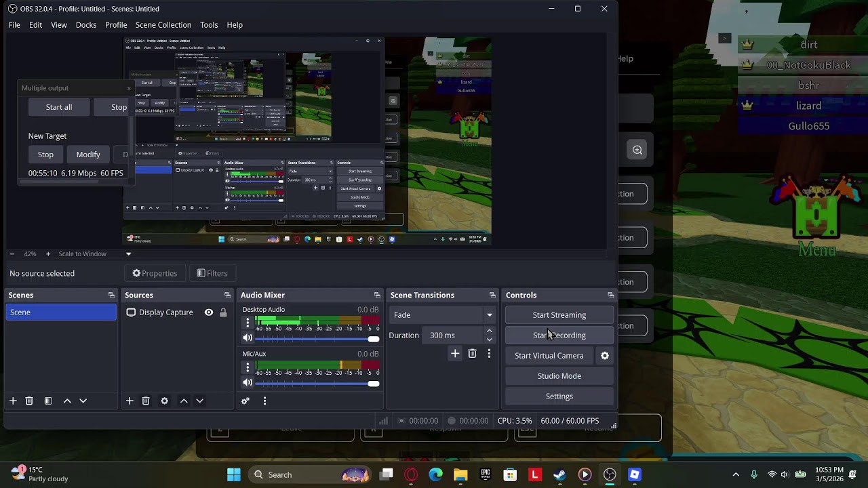Open the View menu
Viewport: 868px width, 488px height.
pyautogui.click(x=59, y=25)
